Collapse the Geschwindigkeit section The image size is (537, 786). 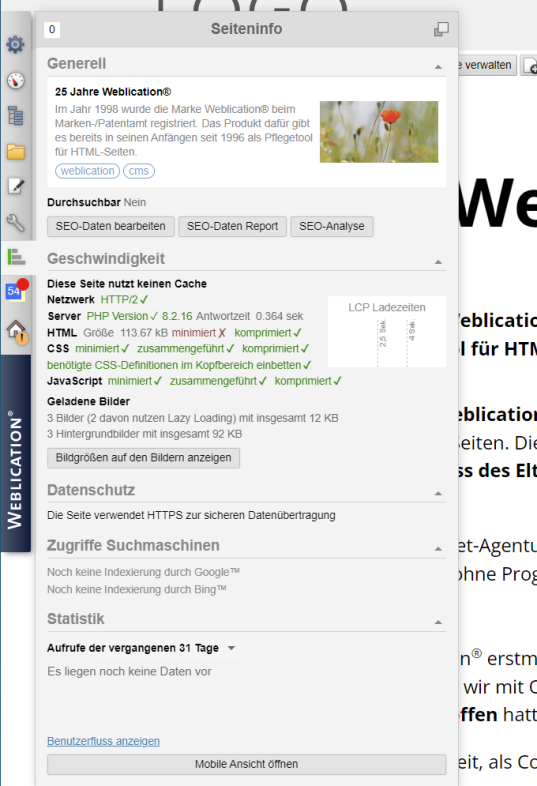[x=438, y=262]
